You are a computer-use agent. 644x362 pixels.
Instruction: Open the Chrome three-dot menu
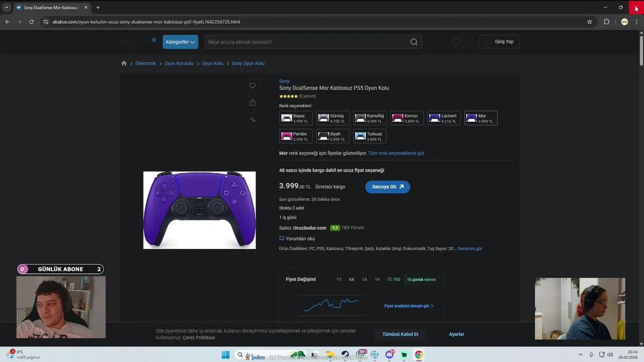[636, 22]
